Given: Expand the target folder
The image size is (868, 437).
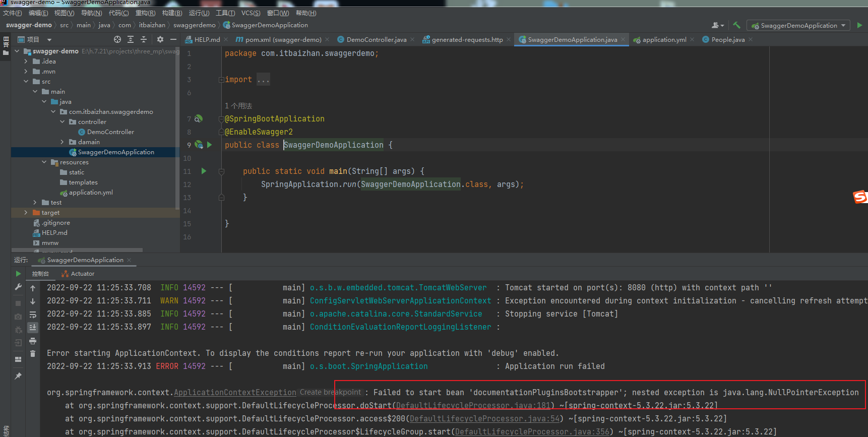Looking at the screenshot, I should [26, 213].
